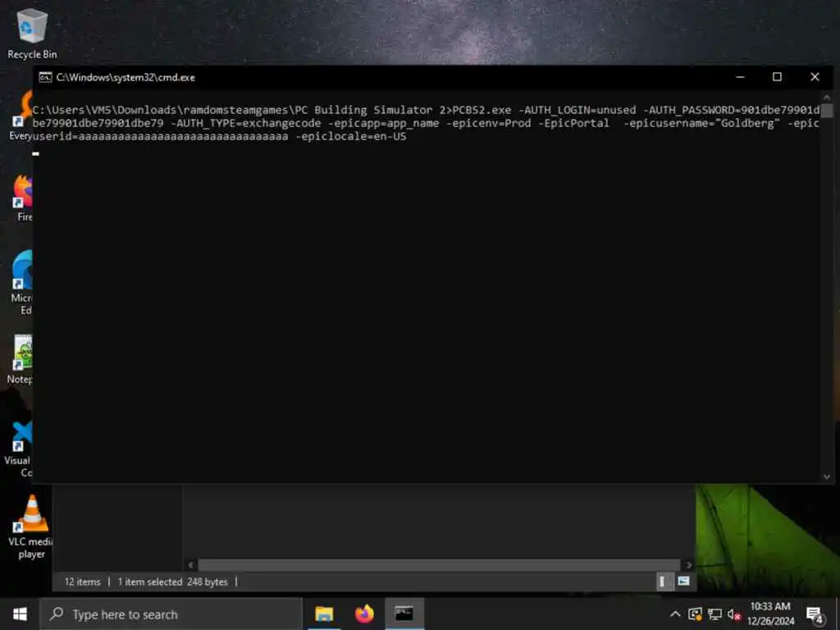Click the muted volume tray icon
Screen dimensions: 840x630
(733, 614)
